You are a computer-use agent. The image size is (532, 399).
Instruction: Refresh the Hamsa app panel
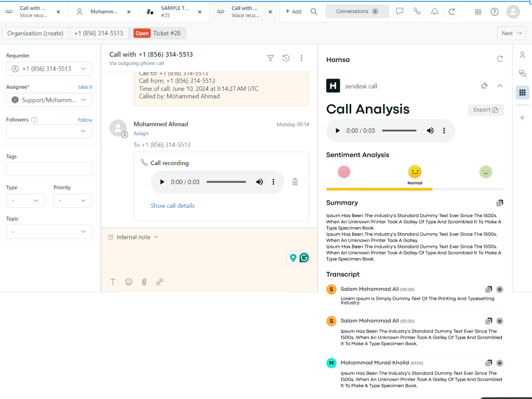coord(500,59)
